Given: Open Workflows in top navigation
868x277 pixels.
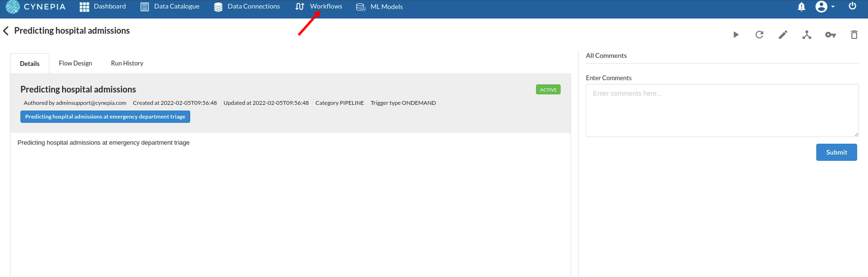Looking at the screenshot, I should (319, 7).
